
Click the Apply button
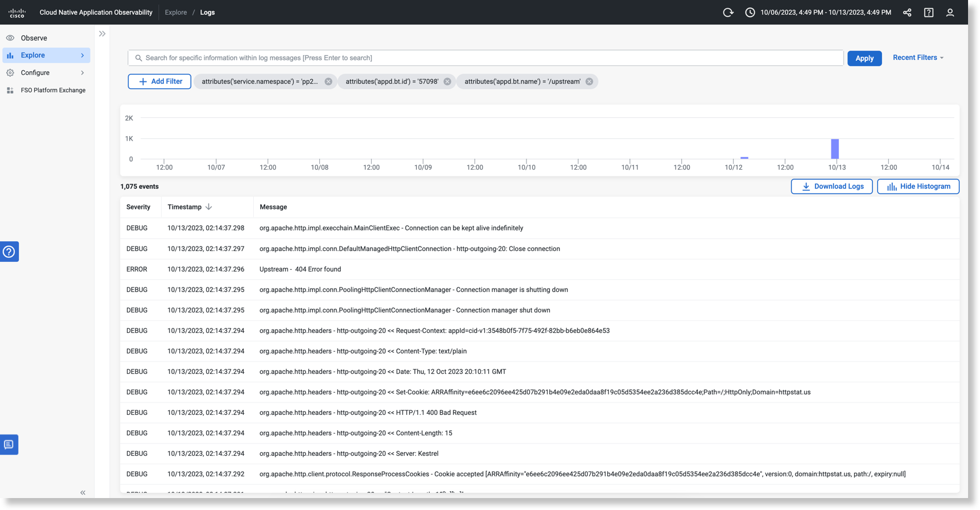[864, 58]
